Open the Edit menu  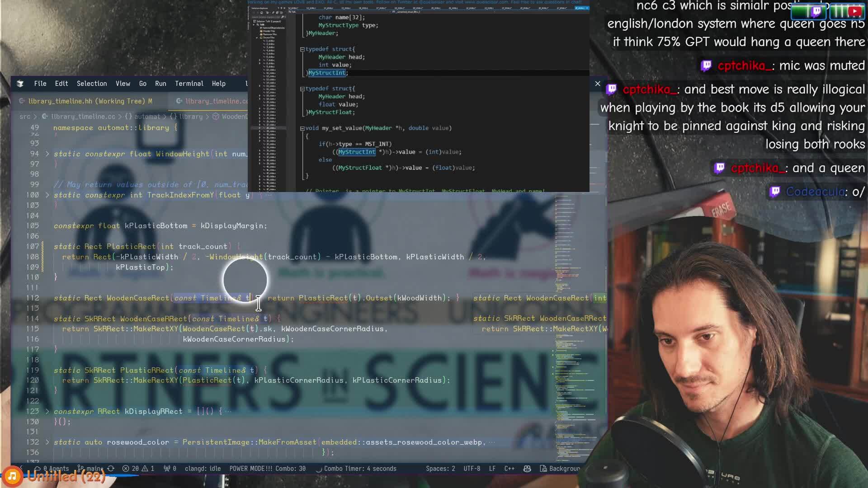(x=61, y=84)
